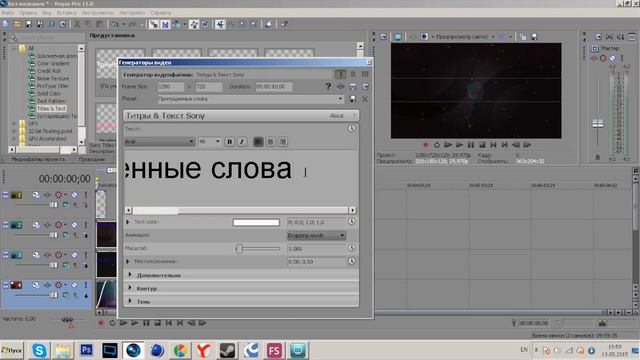
Task: Expand the Контур section
Action: click(x=130, y=288)
